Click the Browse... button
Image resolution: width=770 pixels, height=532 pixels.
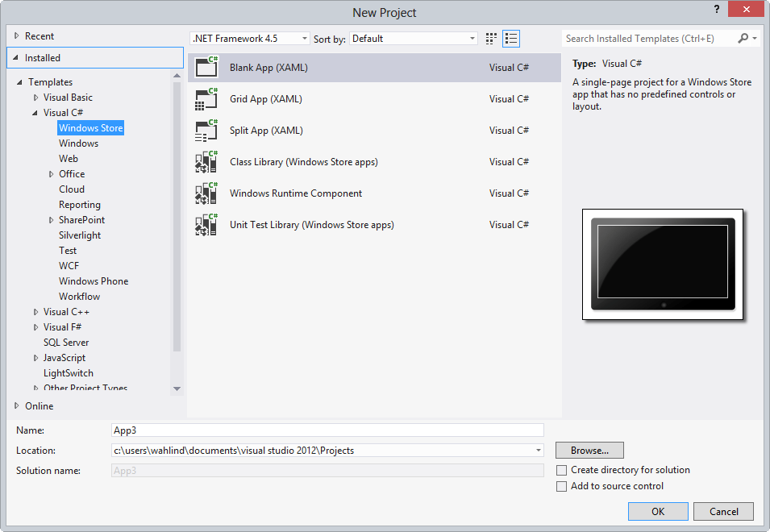click(x=589, y=450)
